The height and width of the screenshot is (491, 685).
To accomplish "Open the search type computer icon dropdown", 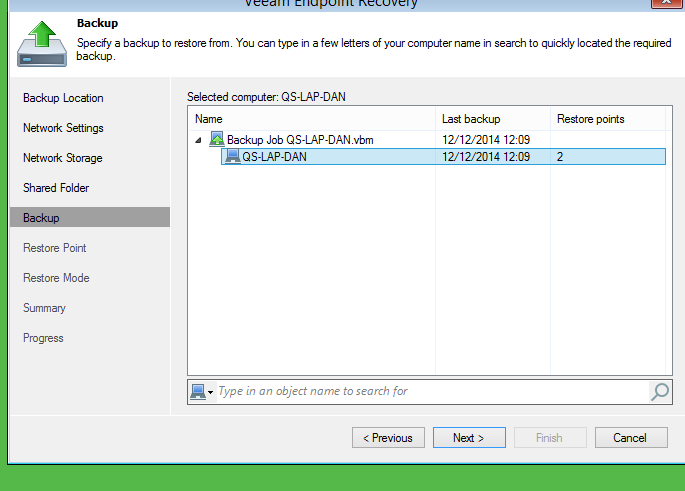I will tap(202, 392).
